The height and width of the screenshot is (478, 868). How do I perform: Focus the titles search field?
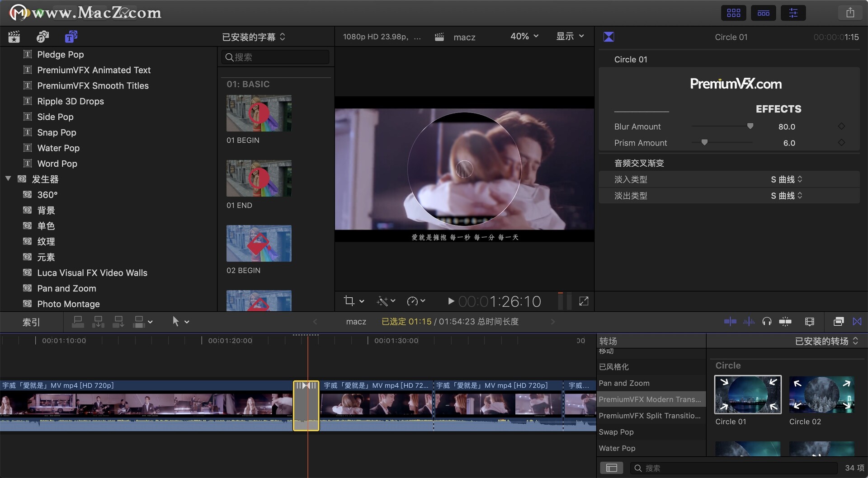point(275,57)
